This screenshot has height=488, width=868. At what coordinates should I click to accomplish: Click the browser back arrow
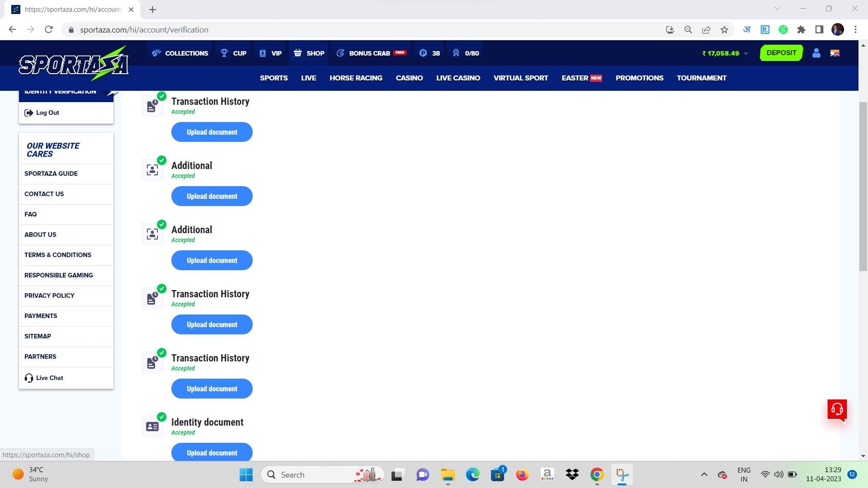click(x=12, y=30)
